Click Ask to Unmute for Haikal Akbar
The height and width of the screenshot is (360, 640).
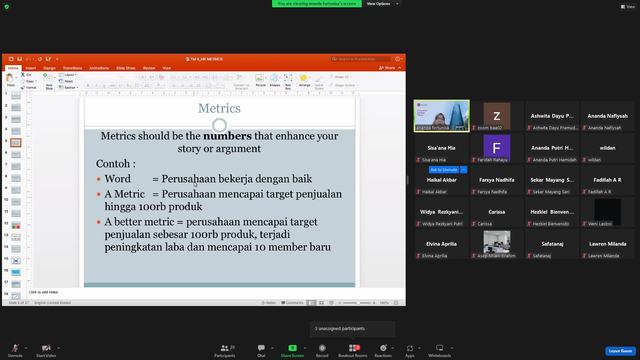(444, 169)
